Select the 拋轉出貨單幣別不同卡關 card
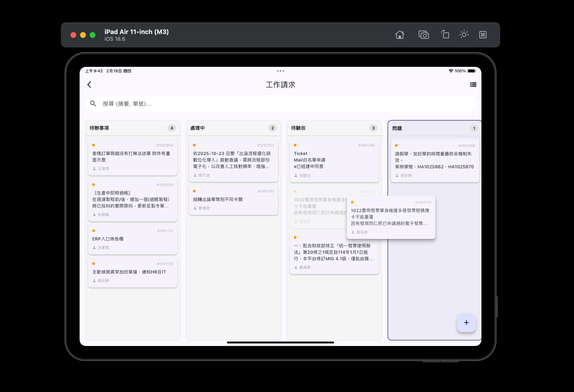Viewport: 574px width, 392px height. coord(233,200)
